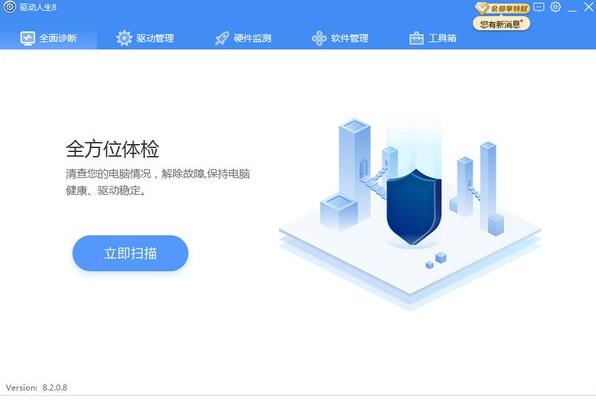596x403 pixels.
Task: Close the 驱动人生 window
Action: click(x=588, y=7)
